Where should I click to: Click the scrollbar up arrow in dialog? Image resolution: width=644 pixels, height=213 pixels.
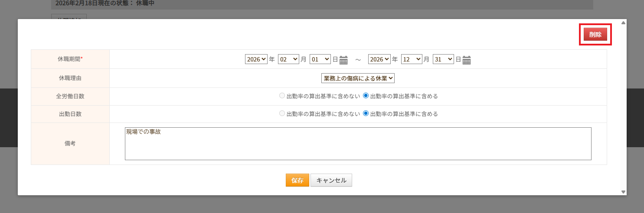tap(624, 23)
